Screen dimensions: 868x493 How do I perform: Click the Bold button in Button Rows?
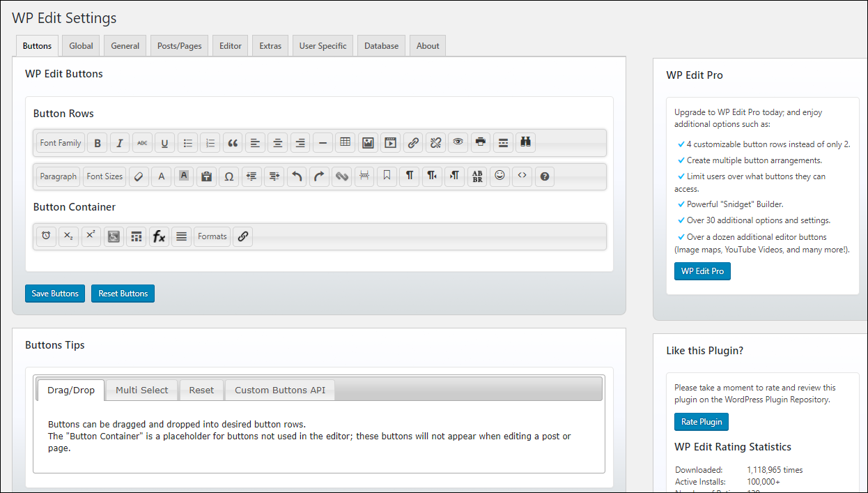pos(98,143)
